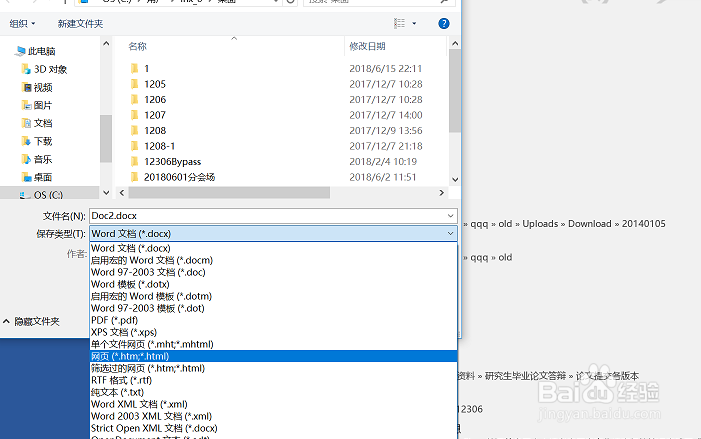This screenshot has width=701, height=439.
Task: Select folder named 1
Action: coord(146,68)
